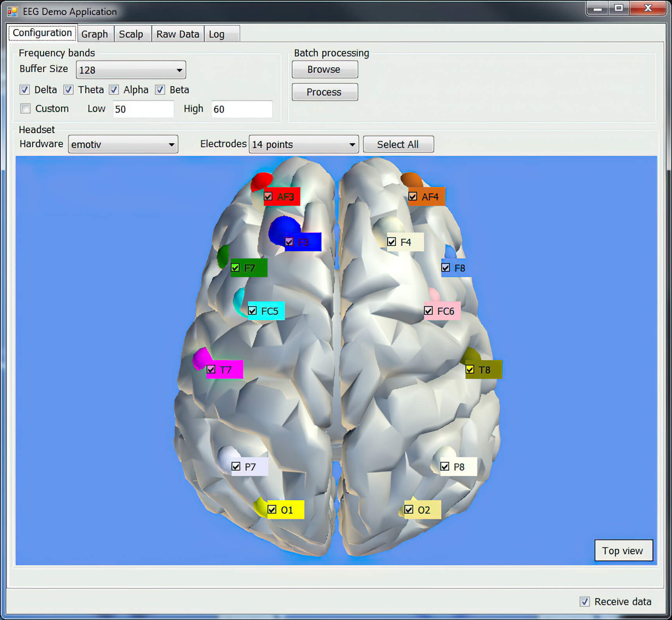Click the green F7 electrode marker
This screenshot has height=620, width=672.
pos(223,256)
